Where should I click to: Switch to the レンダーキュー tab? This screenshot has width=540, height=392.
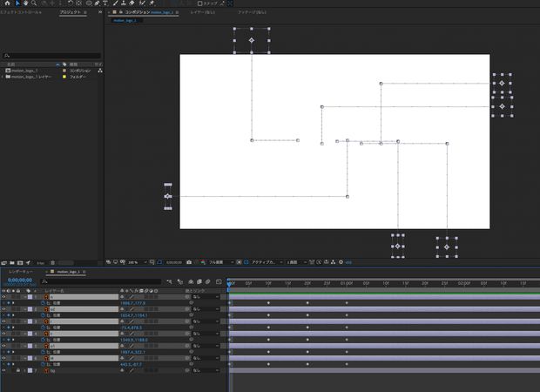21,272
